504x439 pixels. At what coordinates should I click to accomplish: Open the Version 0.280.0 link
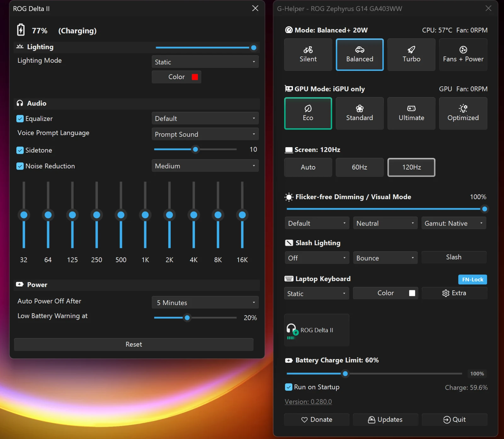tap(308, 402)
